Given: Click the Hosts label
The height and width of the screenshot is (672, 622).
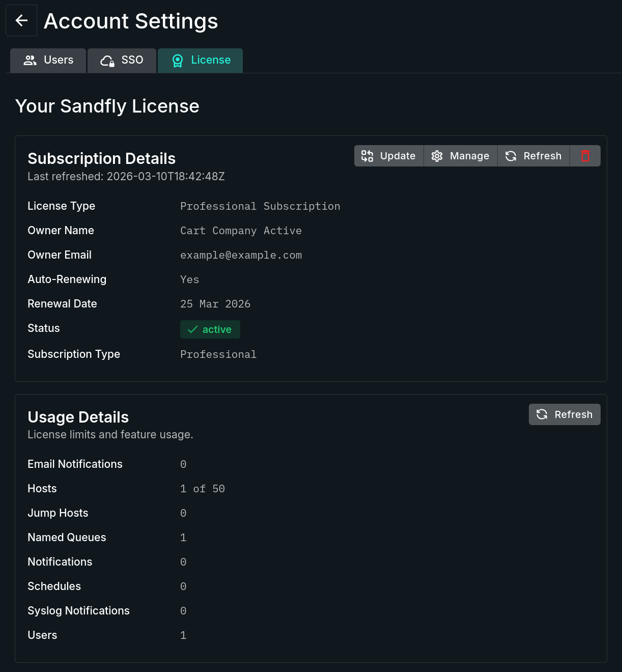Looking at the screenshot, I should point(42,489).
